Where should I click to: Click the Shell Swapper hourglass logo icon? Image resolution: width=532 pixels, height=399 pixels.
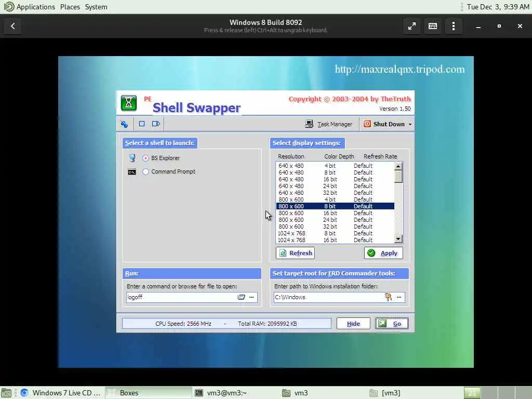click(129, 103)
